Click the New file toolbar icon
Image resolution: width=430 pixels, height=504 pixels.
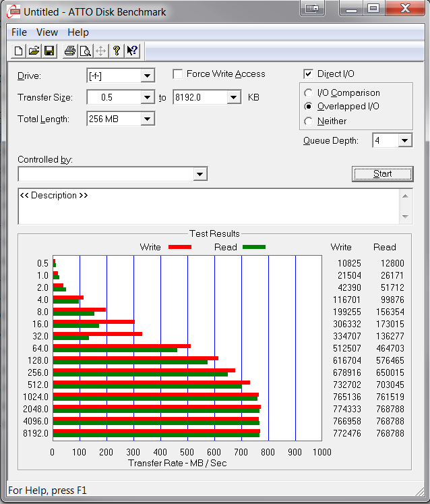[x=19, y=51]
